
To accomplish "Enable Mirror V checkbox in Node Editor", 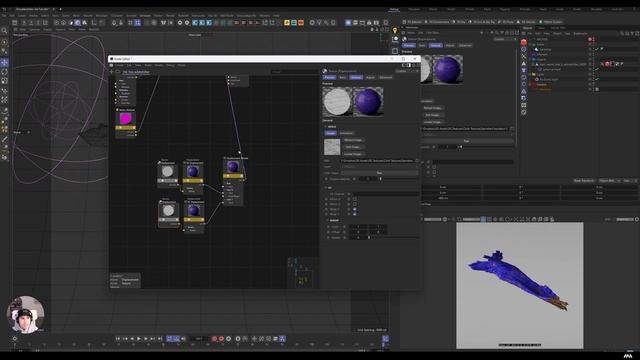I will (x=354, y=204).
